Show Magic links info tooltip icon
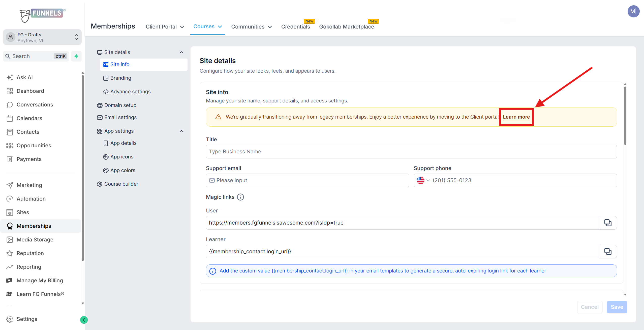The image size is (644, 330). (x=240, y=197)
